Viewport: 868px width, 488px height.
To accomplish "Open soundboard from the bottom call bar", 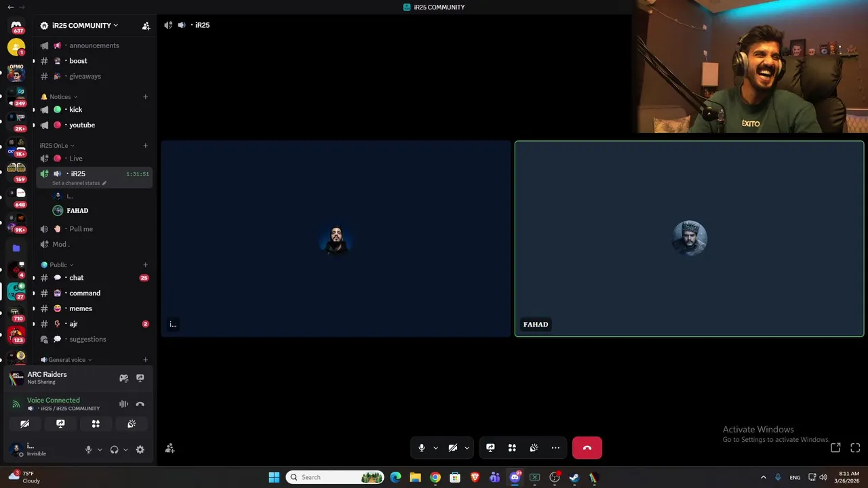I will tap(534, 448).
